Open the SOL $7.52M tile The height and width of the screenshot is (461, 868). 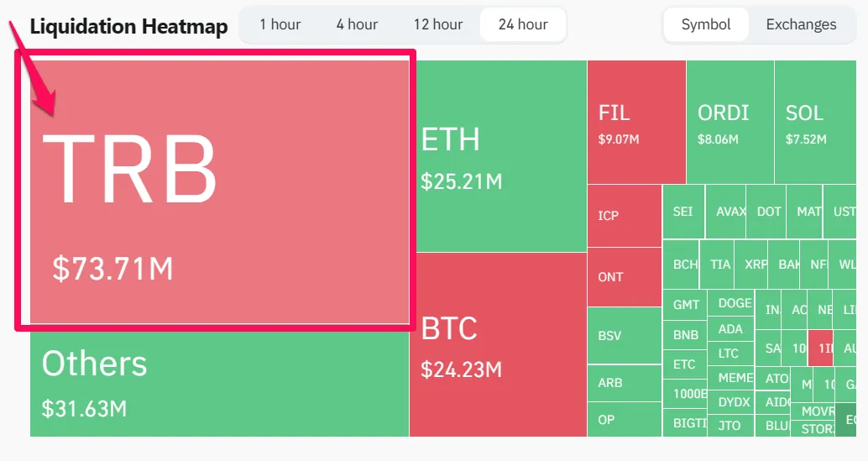pyautogui.click(x=815, y=122)
